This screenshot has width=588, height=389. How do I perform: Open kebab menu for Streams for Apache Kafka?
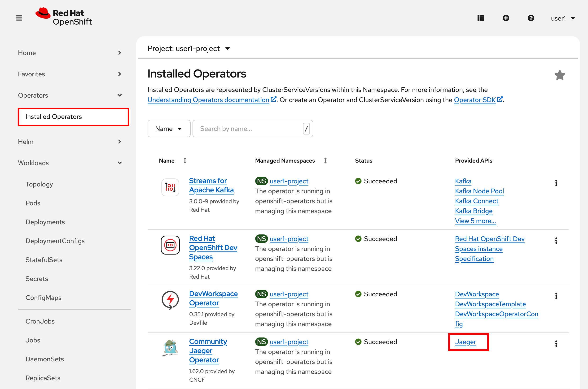556,183
